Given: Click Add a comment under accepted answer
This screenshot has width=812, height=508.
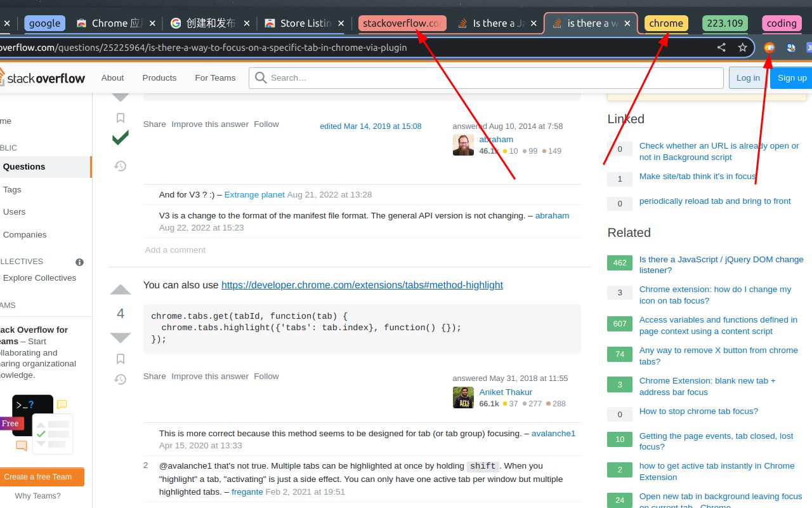Looking at the screenshot, I should point(175,250).
